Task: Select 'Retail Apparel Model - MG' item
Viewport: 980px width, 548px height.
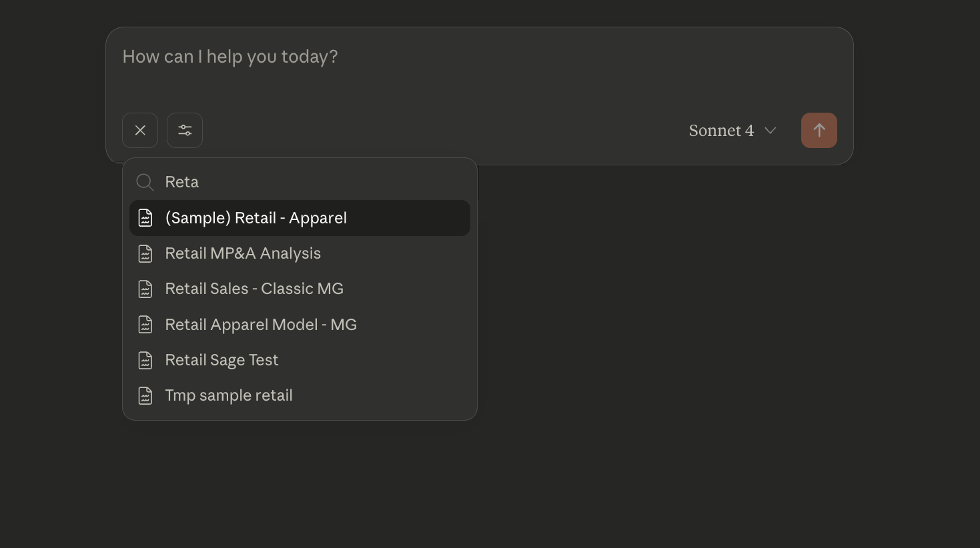Action: point(261,325)
